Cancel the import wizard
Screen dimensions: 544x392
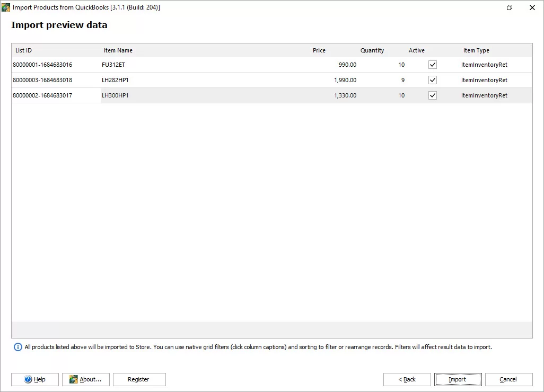click(508, 379)
